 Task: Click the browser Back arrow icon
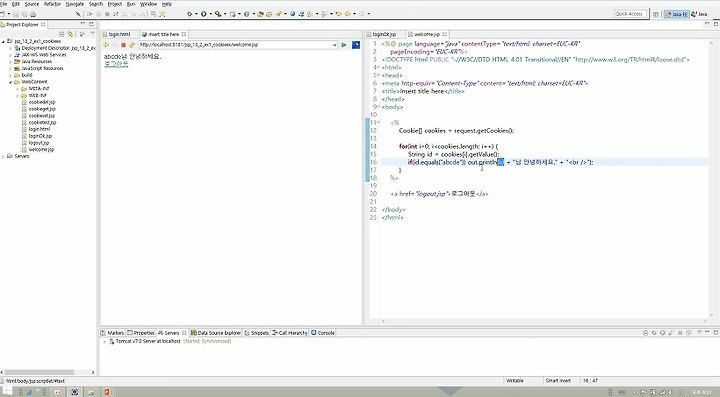click(106, 45)
